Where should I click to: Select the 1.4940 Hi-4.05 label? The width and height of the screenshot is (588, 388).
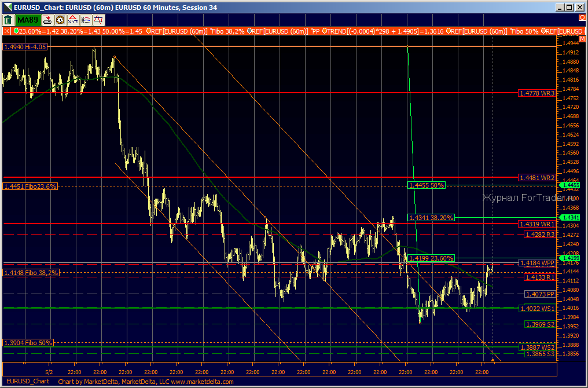click(25, 47)
